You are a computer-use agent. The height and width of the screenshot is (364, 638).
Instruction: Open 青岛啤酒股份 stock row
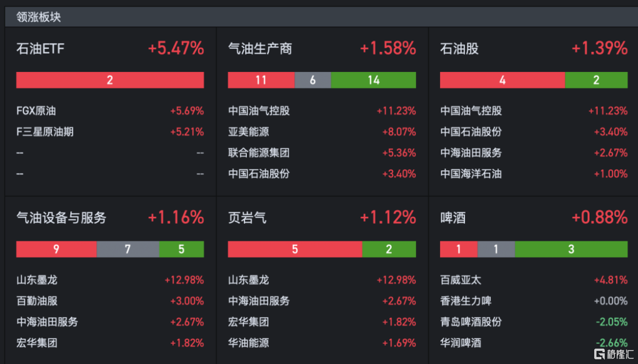[x=534, y=322]
